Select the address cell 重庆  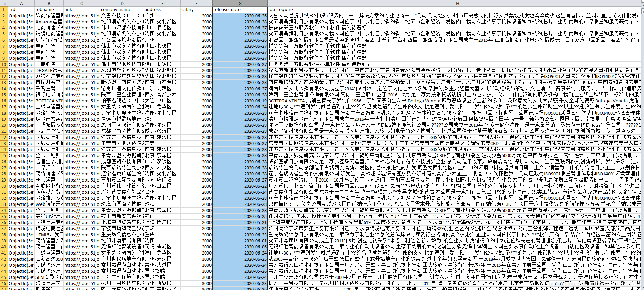coord(162,235)
